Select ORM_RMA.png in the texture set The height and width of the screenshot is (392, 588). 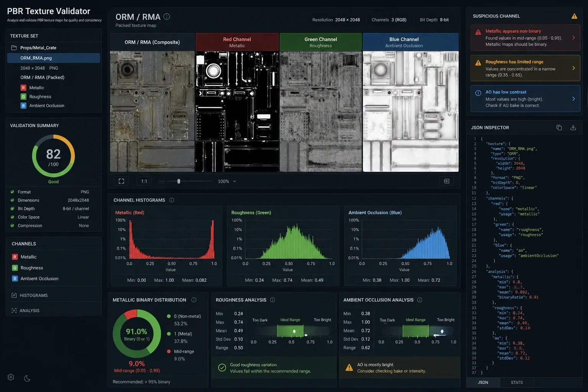point(54,58)
